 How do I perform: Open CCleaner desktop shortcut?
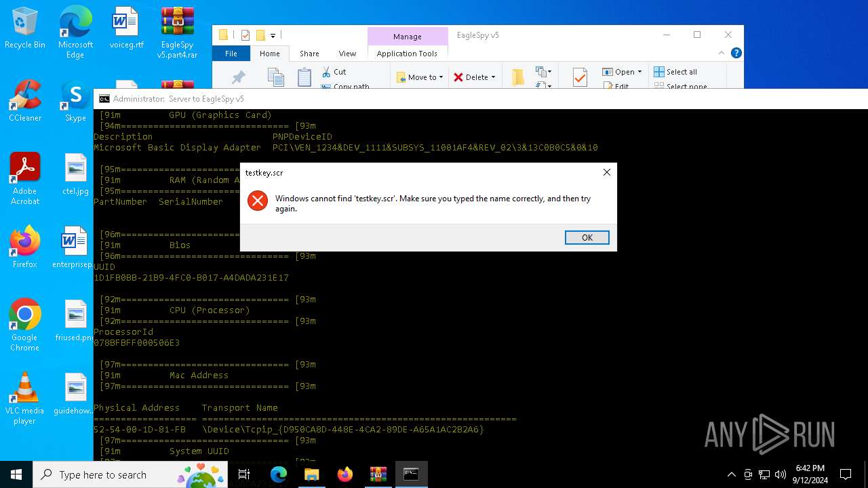click(25, 101)
